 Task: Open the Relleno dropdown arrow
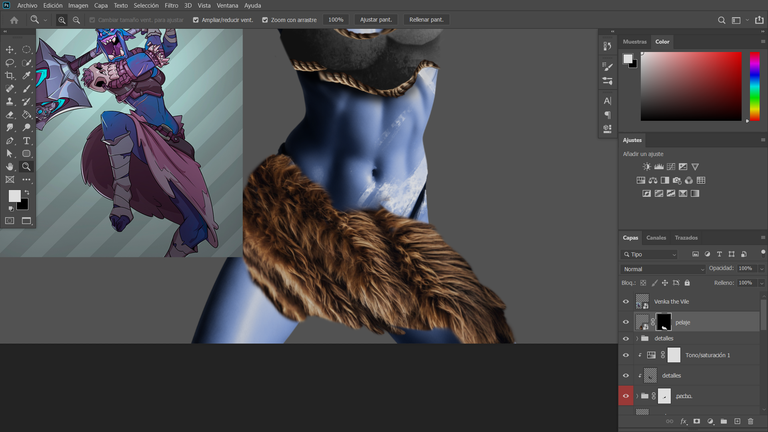tap(761, 283)
